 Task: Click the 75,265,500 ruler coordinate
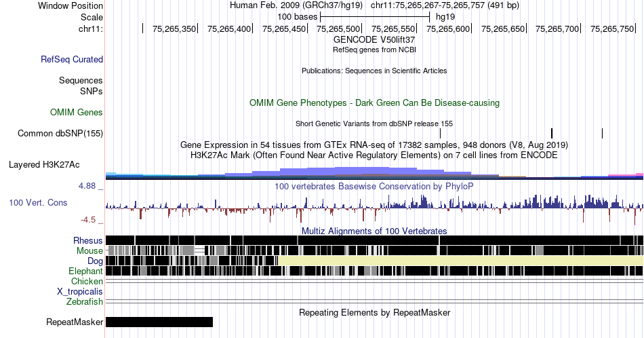(338, 29)
